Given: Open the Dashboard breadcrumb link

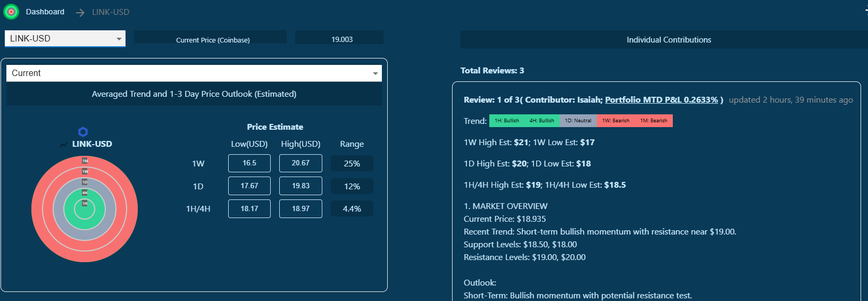Looking at the screenshot, I should 45,12.
